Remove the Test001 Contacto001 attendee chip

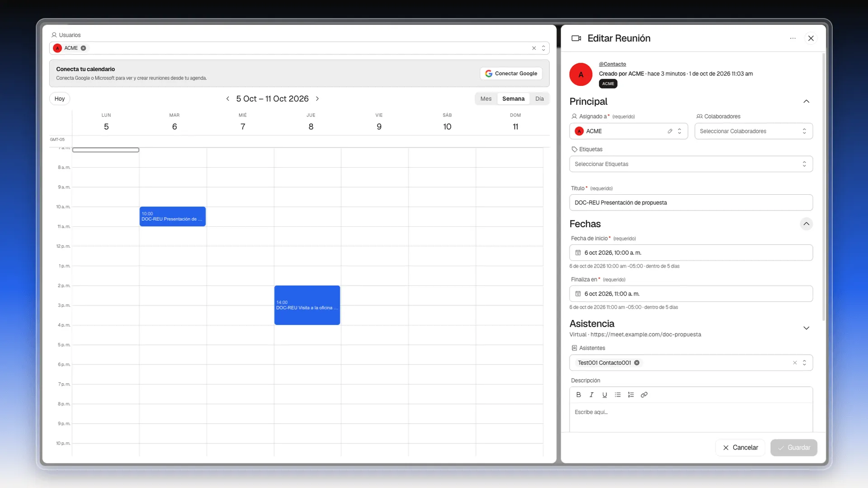637,363
